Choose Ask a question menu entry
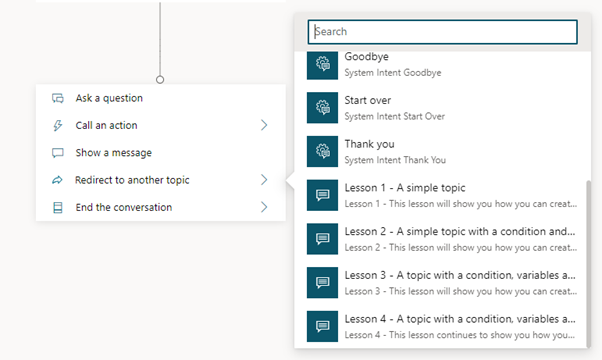 coord(160,98)
